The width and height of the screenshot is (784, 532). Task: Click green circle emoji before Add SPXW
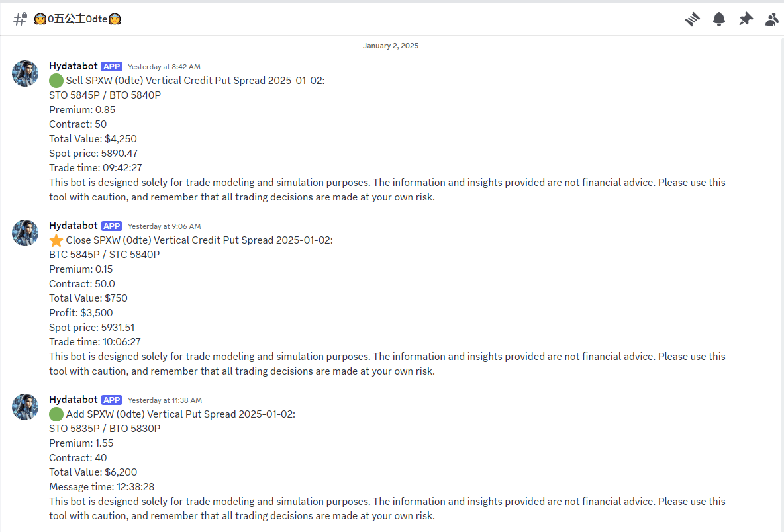(56, 414)
